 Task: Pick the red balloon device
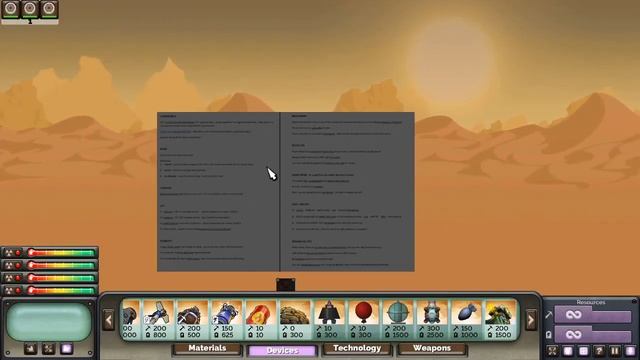[364, 320]
